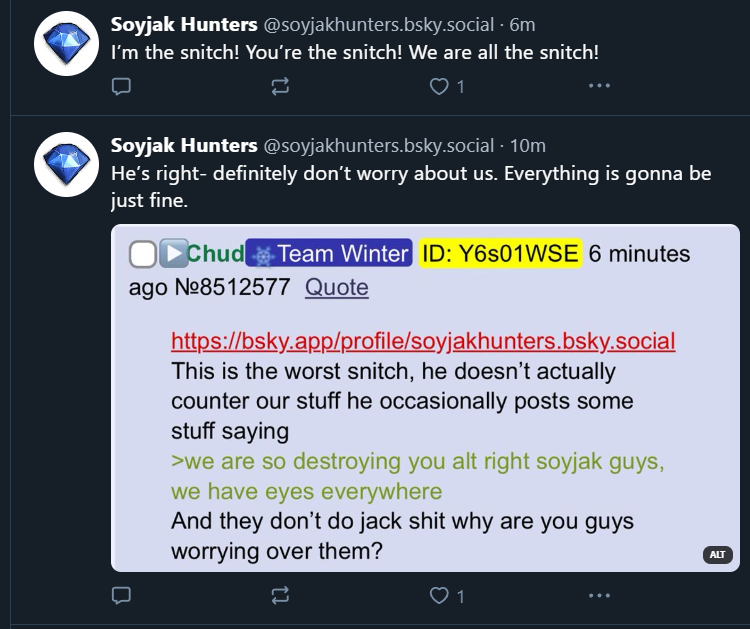Show the image ALT text
The width and height of the screenshot is (750, 629).
(x=717, y=554)
